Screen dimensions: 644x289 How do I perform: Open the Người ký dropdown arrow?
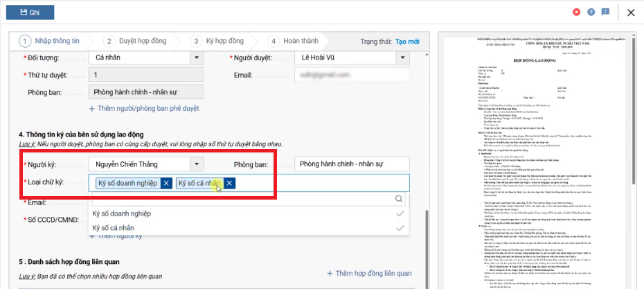click(197, 164)
